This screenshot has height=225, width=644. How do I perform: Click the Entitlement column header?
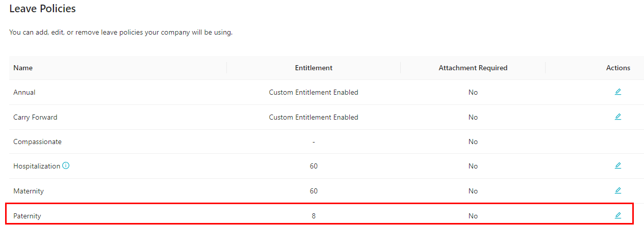tap(314, 68)
